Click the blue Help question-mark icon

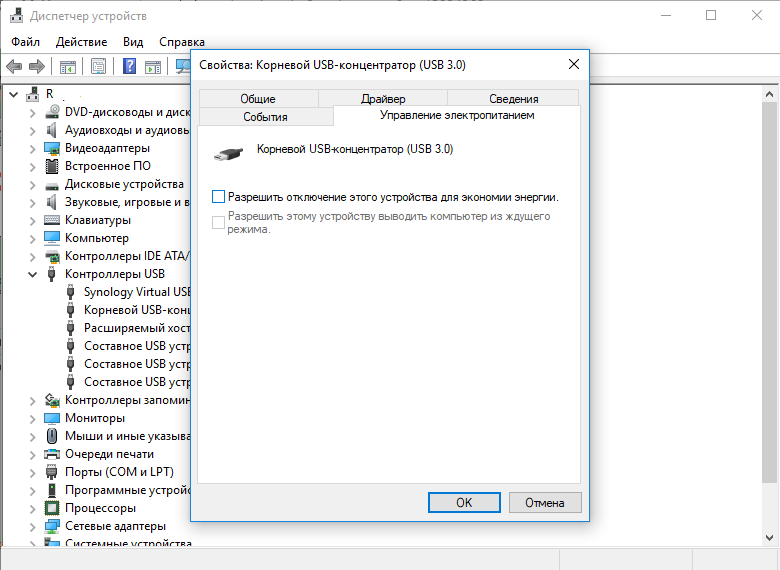(129, 66)
